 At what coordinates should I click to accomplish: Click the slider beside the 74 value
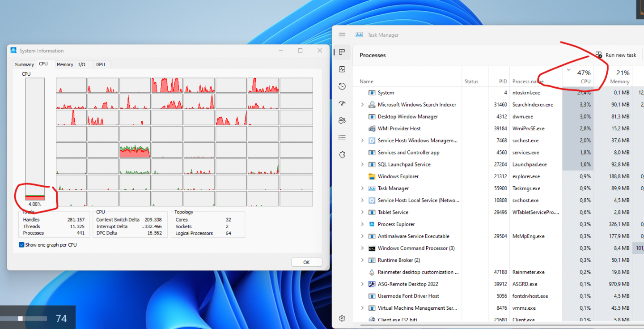tap(20, 318)
